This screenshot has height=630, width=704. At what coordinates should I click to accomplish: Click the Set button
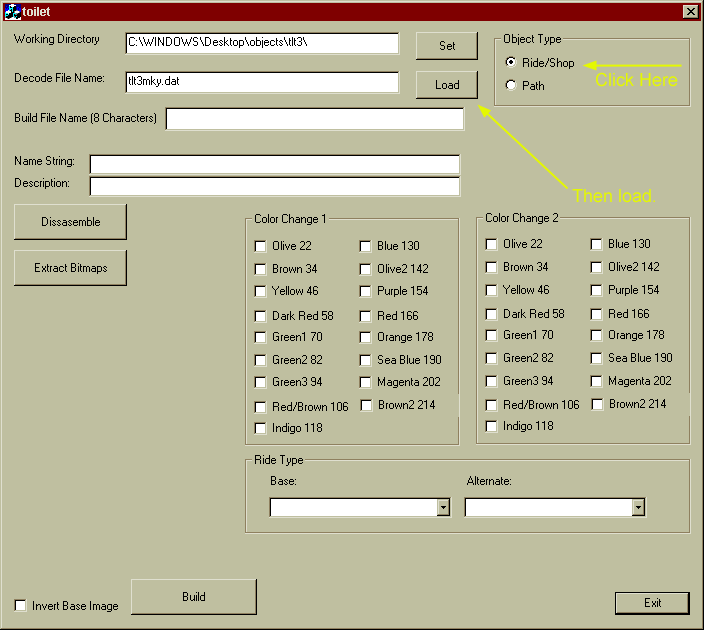(x=447, y=46)
